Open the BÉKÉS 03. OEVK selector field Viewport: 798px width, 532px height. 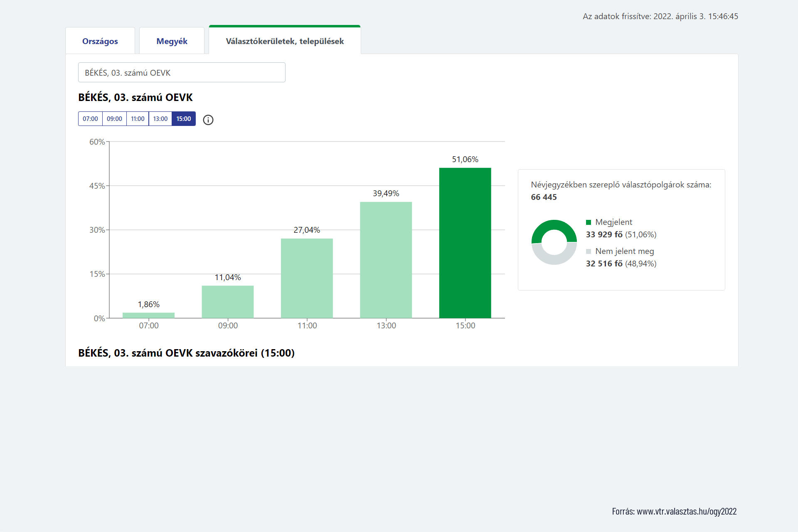[x=182, y=73]
